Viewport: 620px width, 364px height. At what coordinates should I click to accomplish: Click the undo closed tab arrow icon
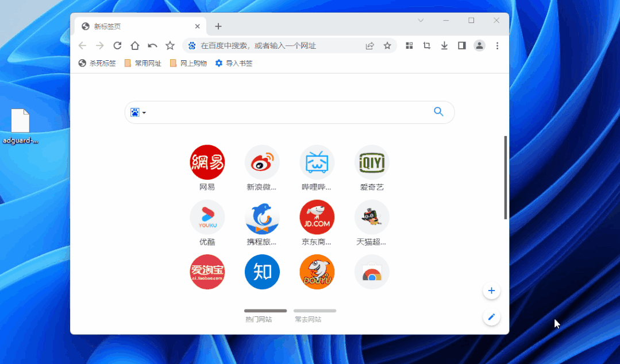point(152,45)
